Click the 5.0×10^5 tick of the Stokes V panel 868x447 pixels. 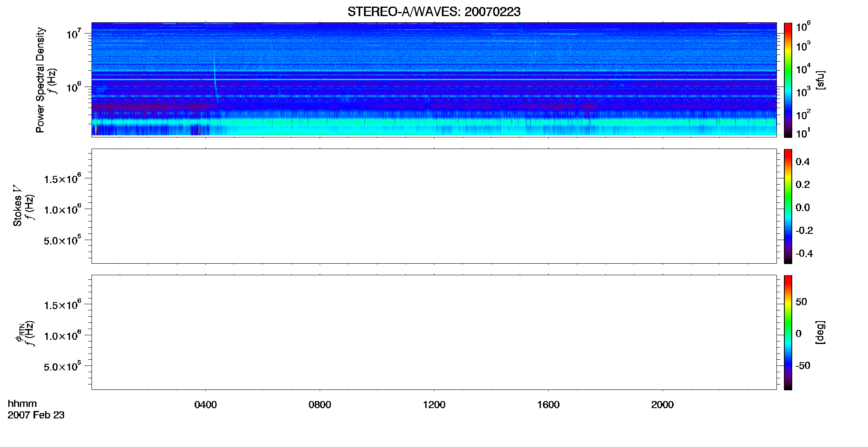(63, 240)
